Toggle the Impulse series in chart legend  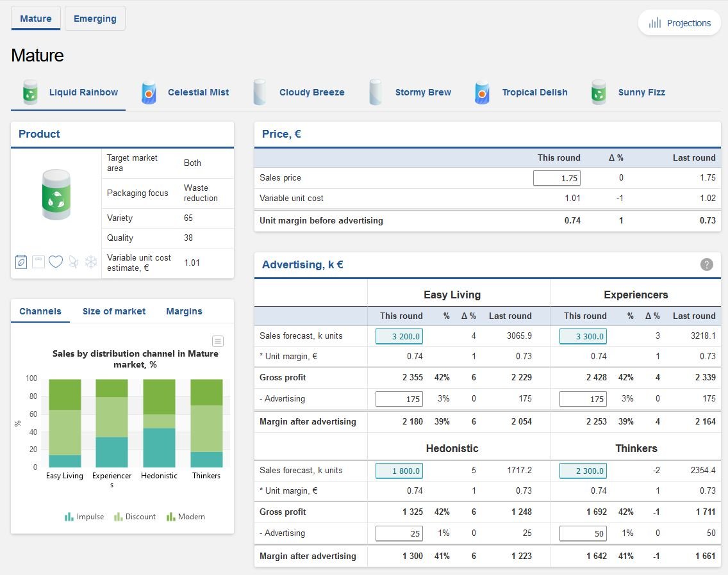click(x=84, y=517)
